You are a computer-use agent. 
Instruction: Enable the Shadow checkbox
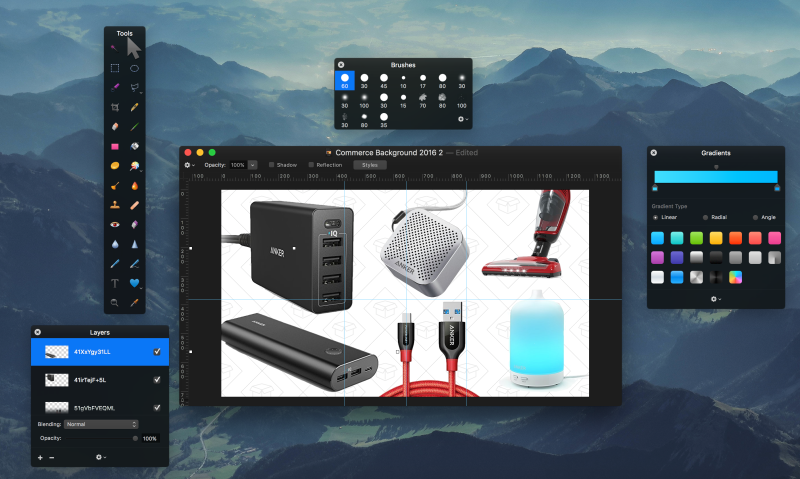pos(271,165)
